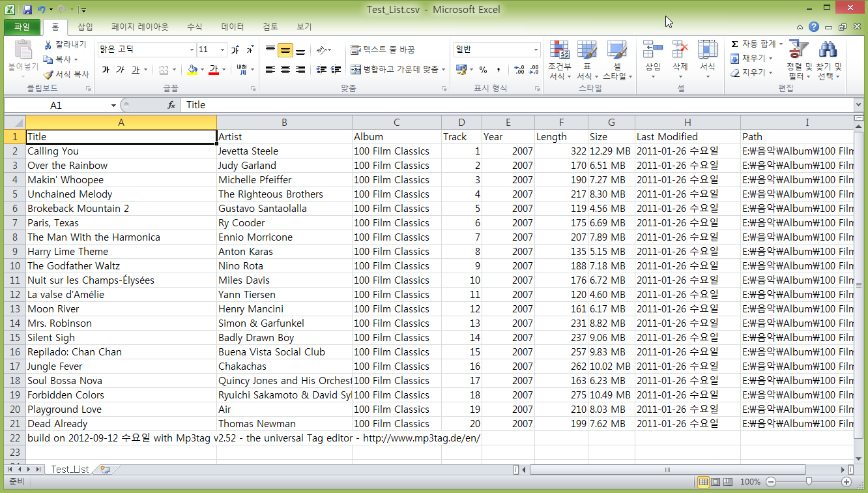Image resolution: width=868 pixels, height=493 pixels.
Task: Open the File (파일) tab
Action: point(22,27)
